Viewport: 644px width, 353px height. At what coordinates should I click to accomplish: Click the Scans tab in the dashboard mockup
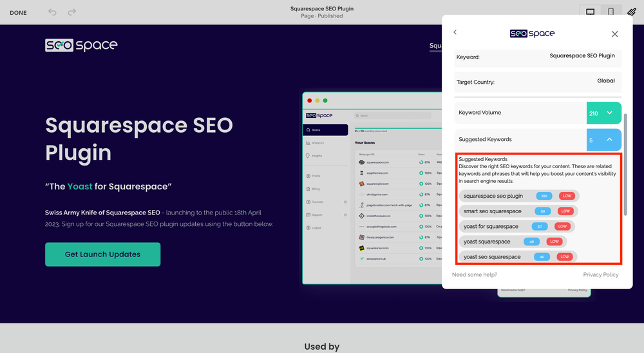[325, 130]
